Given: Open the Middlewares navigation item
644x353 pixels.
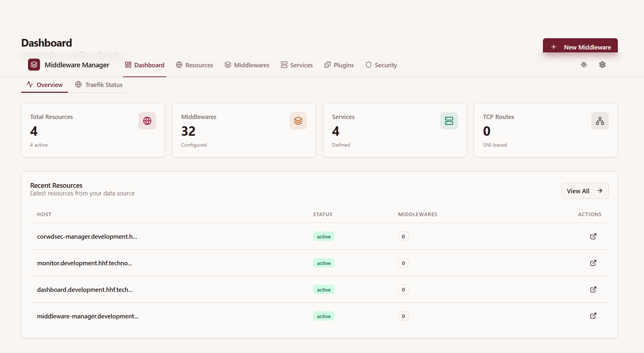Looking at the screenshot, I should pos(247,65).
